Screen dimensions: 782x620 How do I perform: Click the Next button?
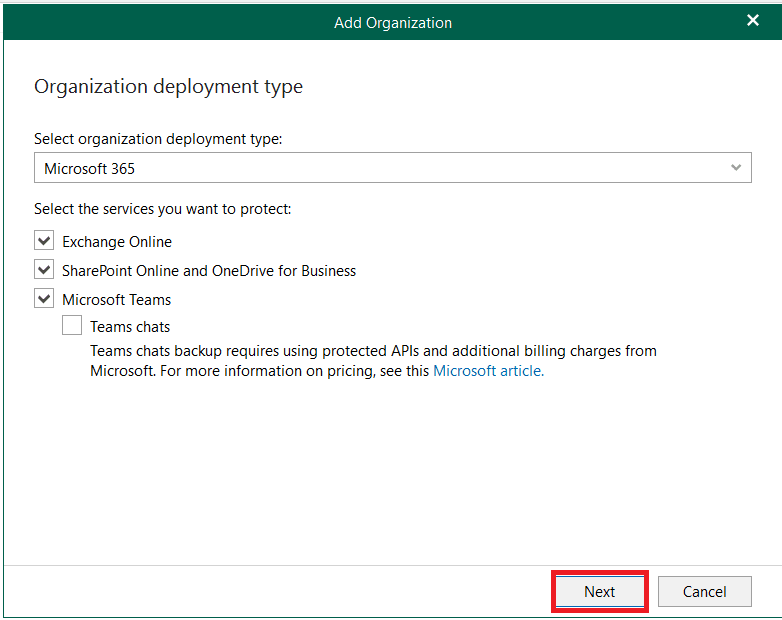599,592
